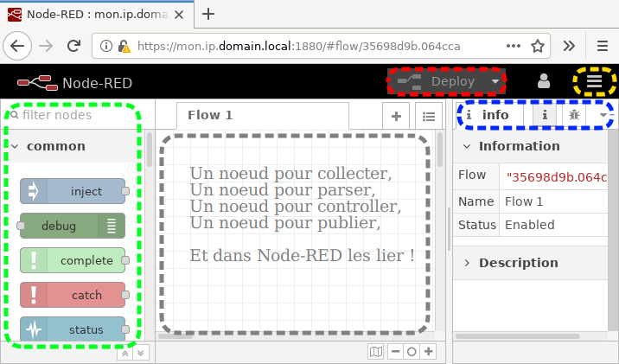Open the page actions three-dots menu
This screenshot has width=619, height=364.
tap(514, 46)
